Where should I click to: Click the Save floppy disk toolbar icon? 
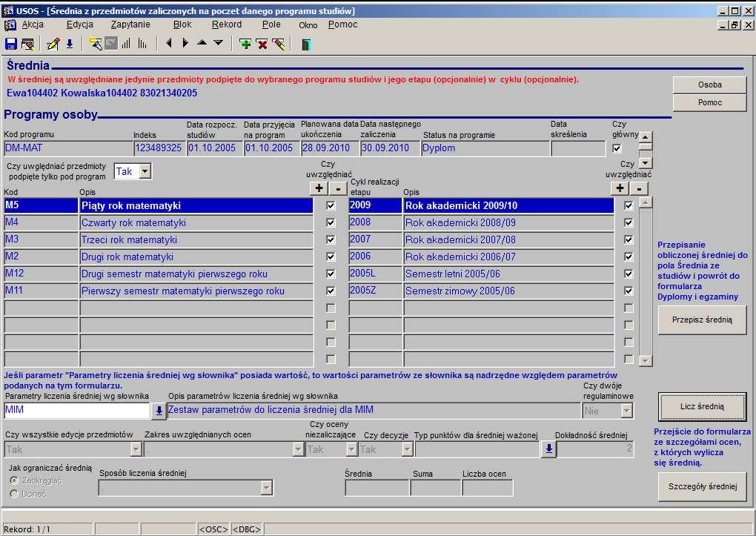tap(10, 44)
